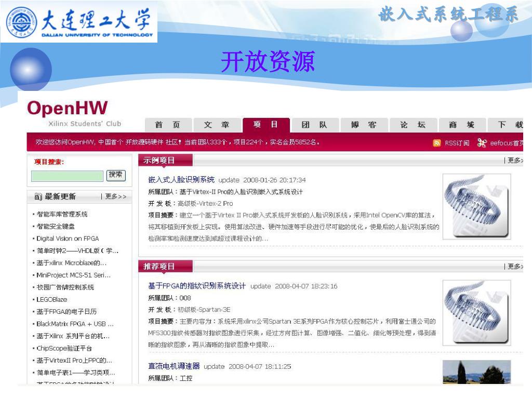This screenshot has height=399, width=532.
Task: Open 智能安全键盘 in latest updates
Action: tap(56, 227)
